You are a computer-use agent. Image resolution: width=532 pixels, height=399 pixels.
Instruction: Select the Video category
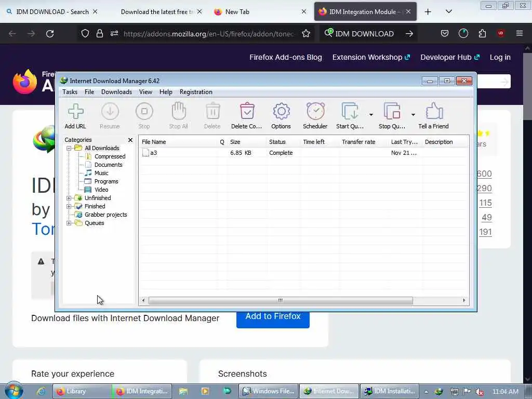pos(101,190)
